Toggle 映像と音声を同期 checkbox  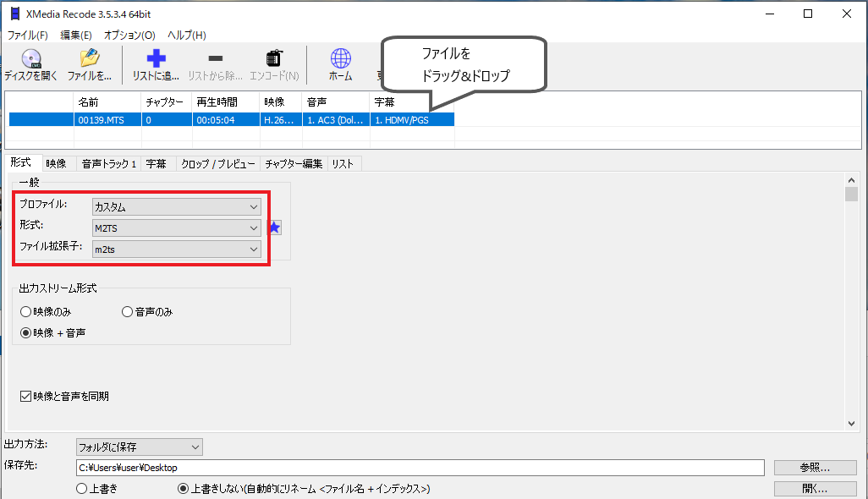pos(25,396)
